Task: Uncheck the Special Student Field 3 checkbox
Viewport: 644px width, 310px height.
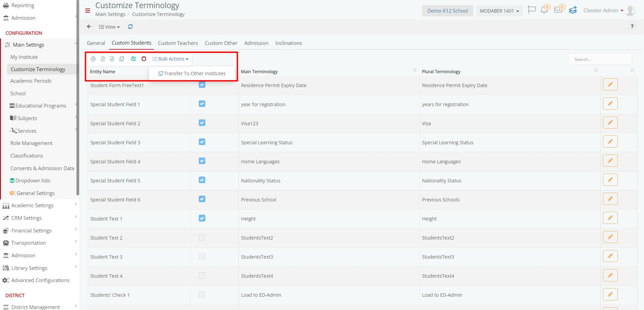Action: tap(202, 142)
